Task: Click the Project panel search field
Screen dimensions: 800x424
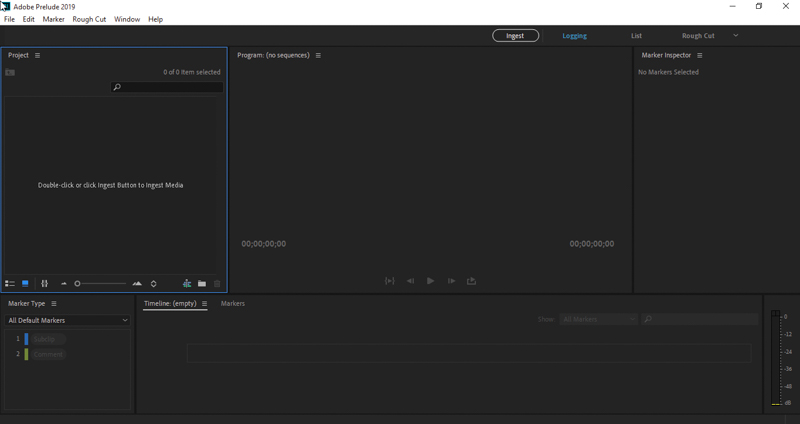Action: click(x=168, y=87)
